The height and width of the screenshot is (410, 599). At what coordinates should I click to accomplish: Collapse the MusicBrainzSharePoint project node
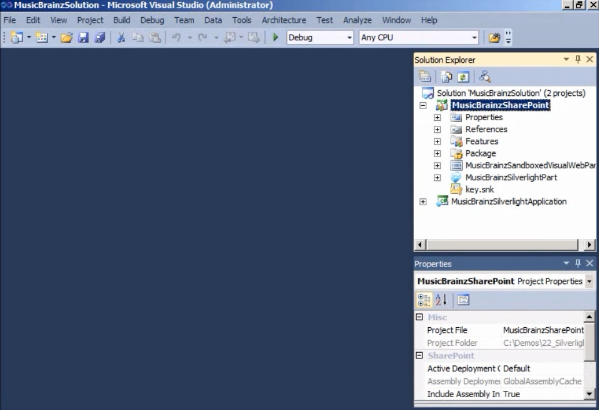click(x=423, y=105)
